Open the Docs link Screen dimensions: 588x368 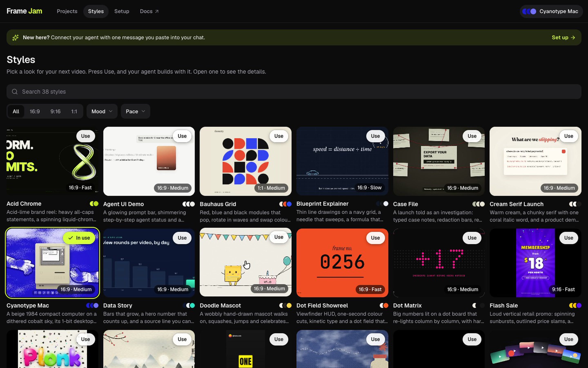point(149,11)
